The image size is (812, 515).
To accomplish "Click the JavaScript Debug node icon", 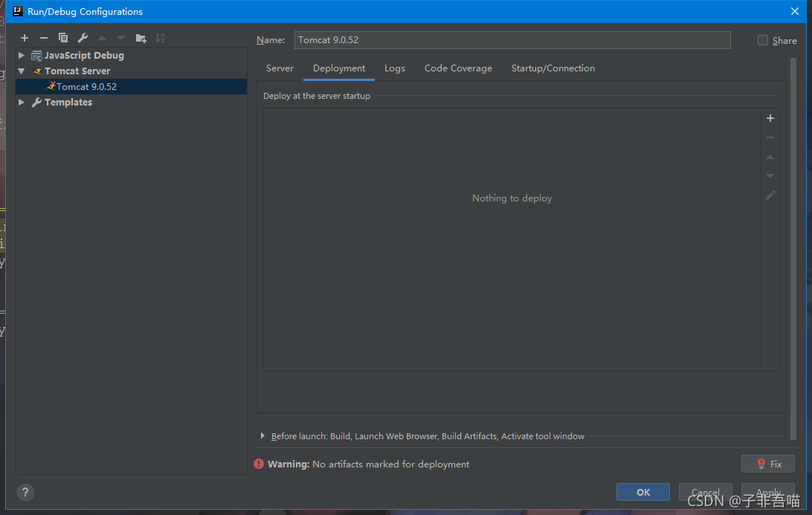I will (36, 56).
